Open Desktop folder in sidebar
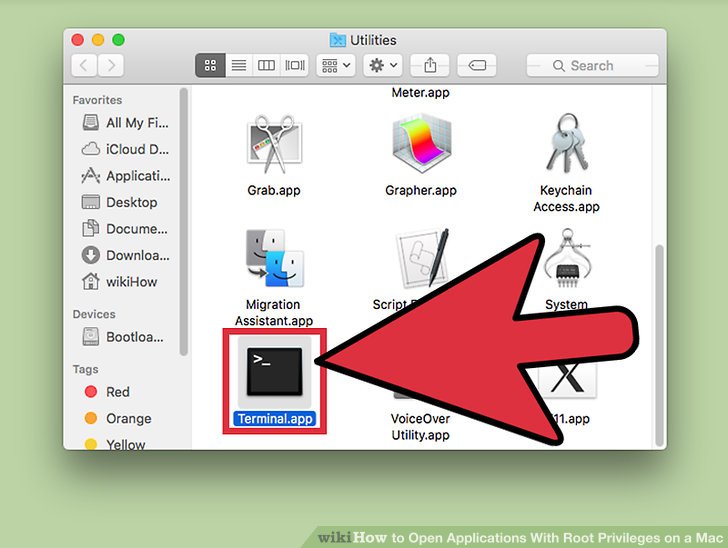The width and height of the screenshot is (728, 548). pos(120,202)
